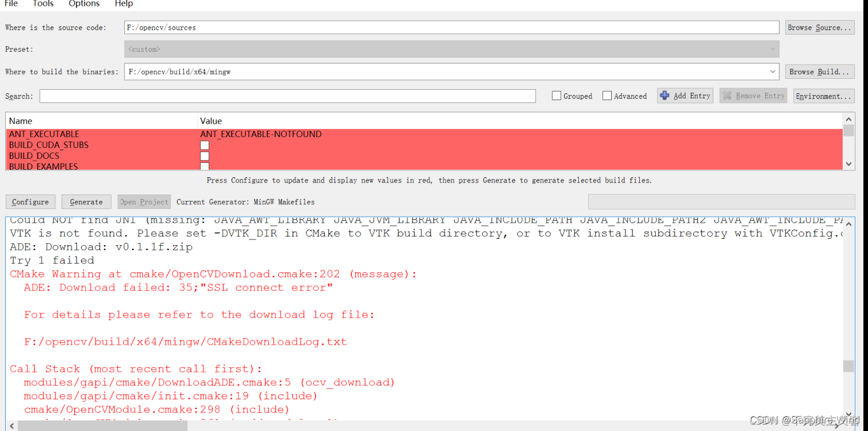Image resolution: width=868 pixels, height=431 pixels.
Task: Click the Open Project button
Action: click(144, 202)
